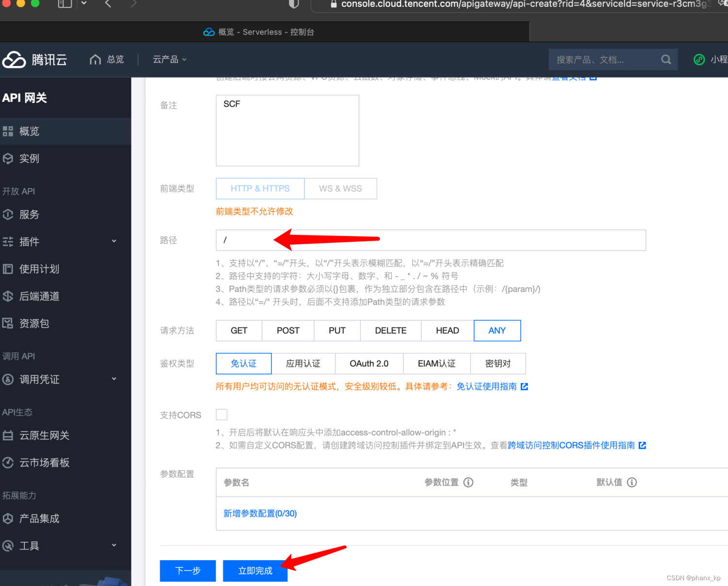The height and width of the screenshot is (586, 728).
Task: Open the 总览 home icon
Action: (x=96, y=59)
